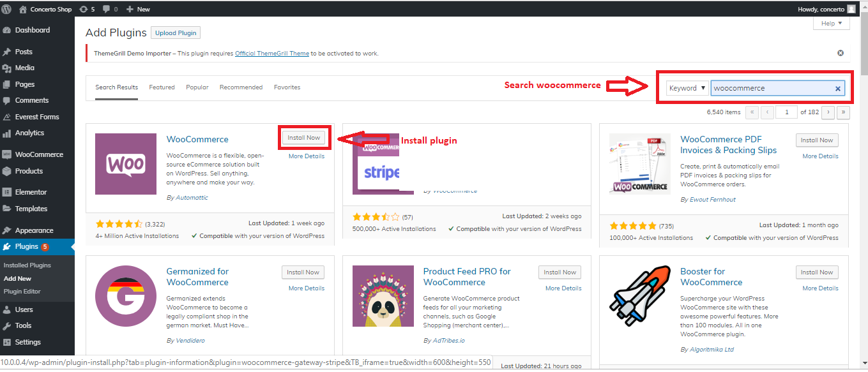Viewport: 868px width, 372px height.
Task: View More Details for PDF Invoices plugin
Action: pyautogui.click(x=821, y=156)
